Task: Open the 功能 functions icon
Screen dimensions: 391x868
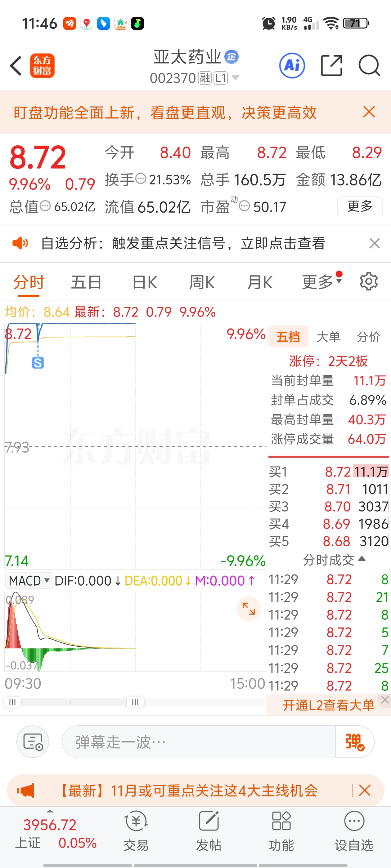Action: point(281,831)
